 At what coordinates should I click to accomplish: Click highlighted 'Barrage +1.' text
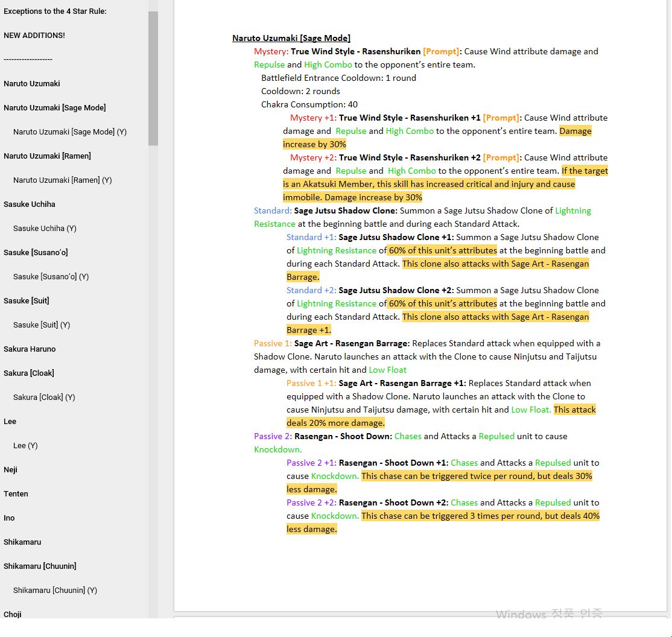[x=309, y=331]
